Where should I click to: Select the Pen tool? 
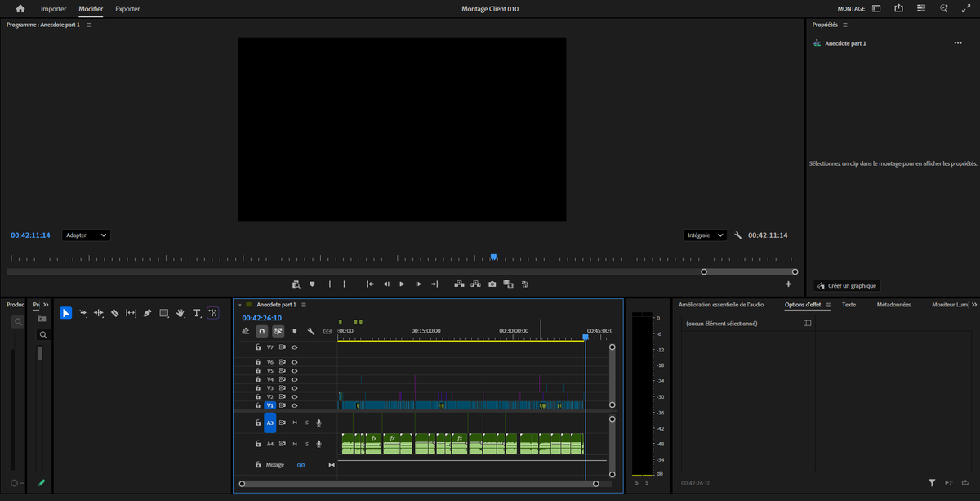[148, 313]
